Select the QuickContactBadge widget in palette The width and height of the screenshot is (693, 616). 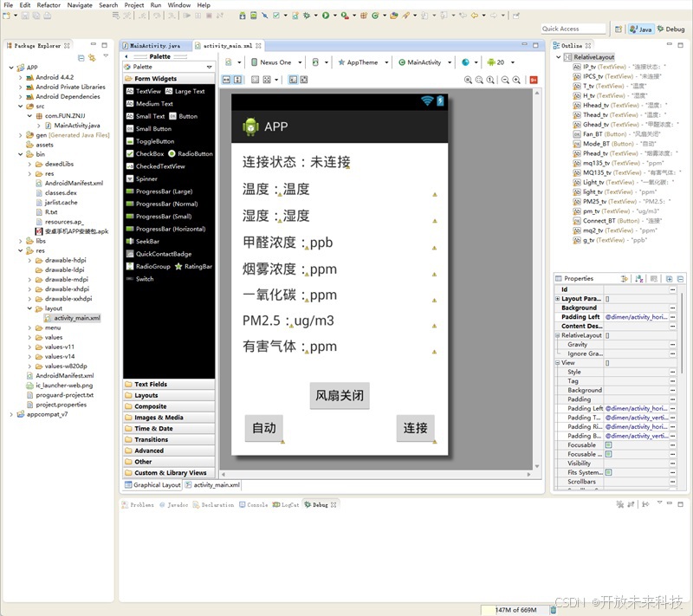159,254
